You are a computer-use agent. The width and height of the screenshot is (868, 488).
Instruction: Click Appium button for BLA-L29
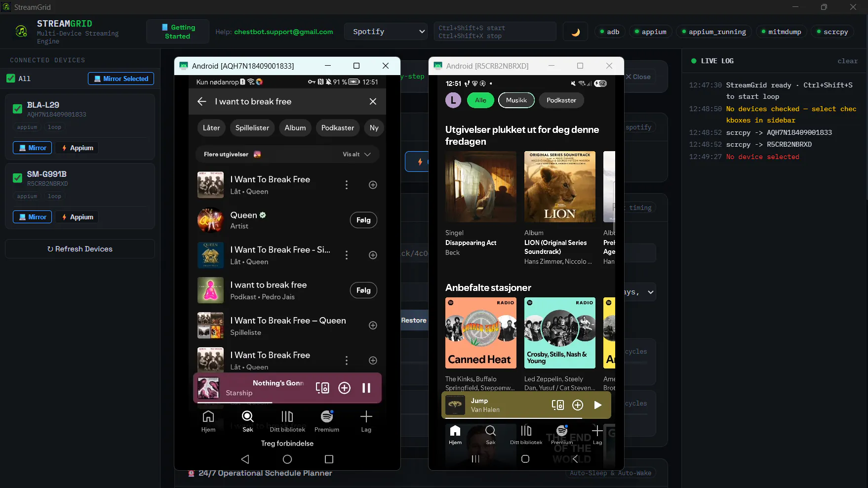[77, 148]
